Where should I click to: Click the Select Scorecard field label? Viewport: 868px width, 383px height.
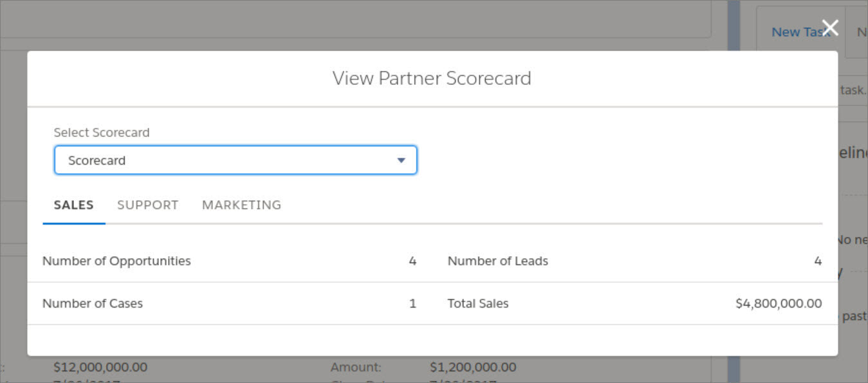tap(102, 133)
